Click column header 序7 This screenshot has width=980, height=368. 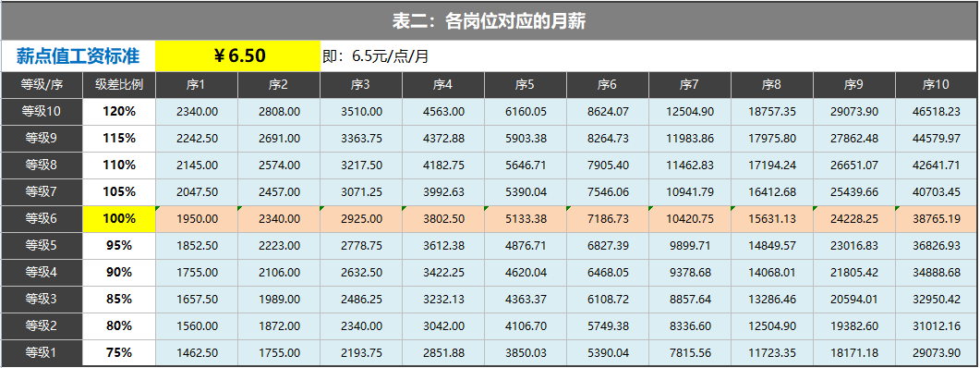click(x=690, y=85)
